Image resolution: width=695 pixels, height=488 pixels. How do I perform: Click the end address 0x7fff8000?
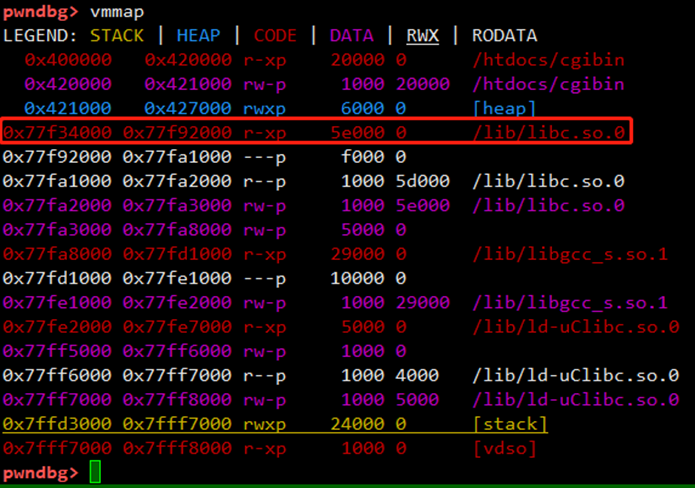pos(177,449)
